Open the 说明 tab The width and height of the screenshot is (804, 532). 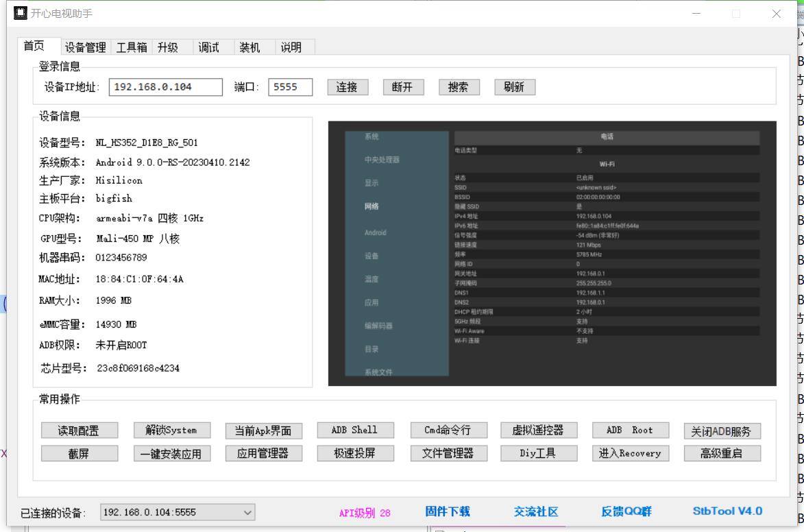click(x=291, y=47)
